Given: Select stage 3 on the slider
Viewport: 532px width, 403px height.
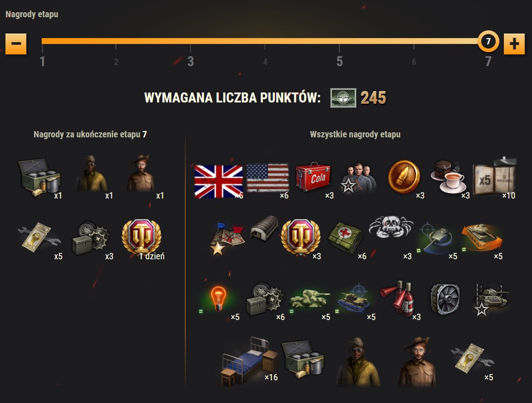Looking at the screenshot, I should click(190, 61).
